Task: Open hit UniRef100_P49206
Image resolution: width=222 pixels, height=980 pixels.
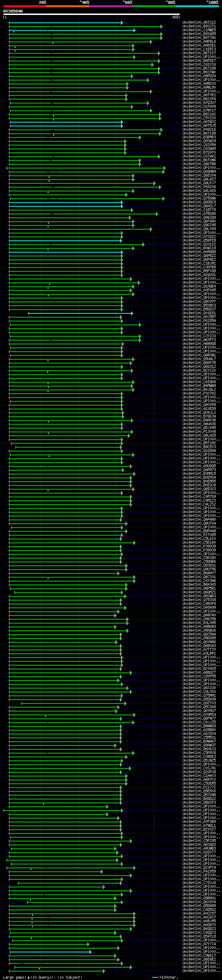Action: pyautogui.click(x=199, y=187)
